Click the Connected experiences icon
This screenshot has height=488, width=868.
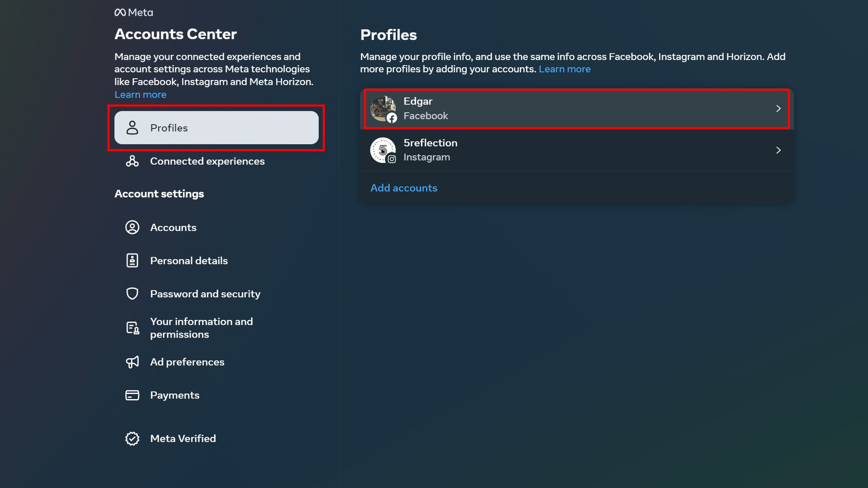tap(132, 161)
